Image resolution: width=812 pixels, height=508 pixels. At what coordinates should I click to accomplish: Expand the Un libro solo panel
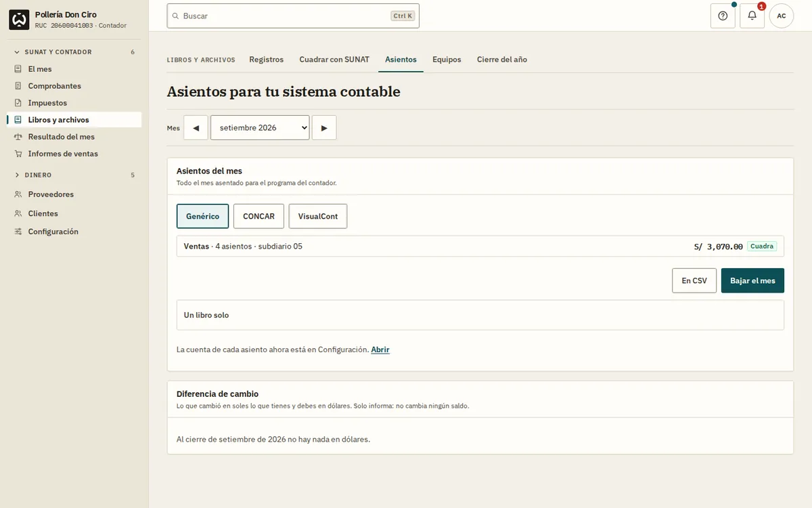pos(480,315)
